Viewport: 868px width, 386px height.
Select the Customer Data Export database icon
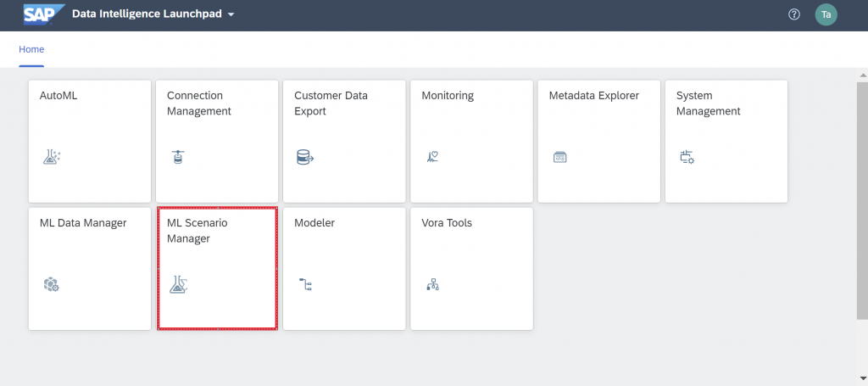click(305, 158)
